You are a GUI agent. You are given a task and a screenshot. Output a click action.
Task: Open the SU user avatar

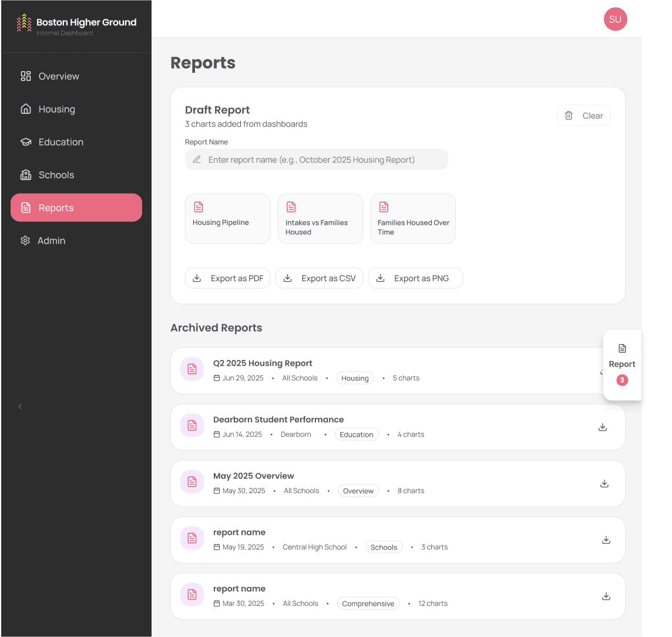615,19
